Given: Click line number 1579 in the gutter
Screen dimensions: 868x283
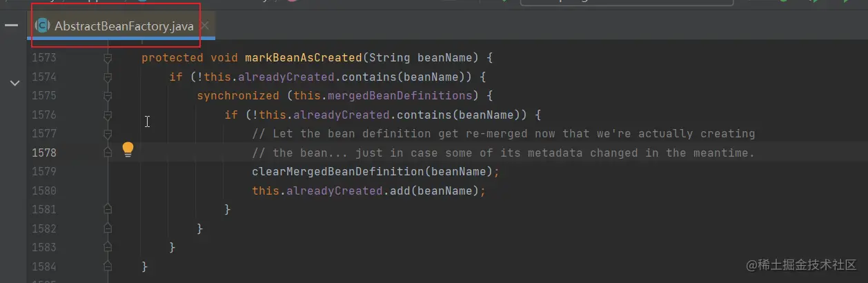Looking at the screenshot, I should click(x=44, y=171).
